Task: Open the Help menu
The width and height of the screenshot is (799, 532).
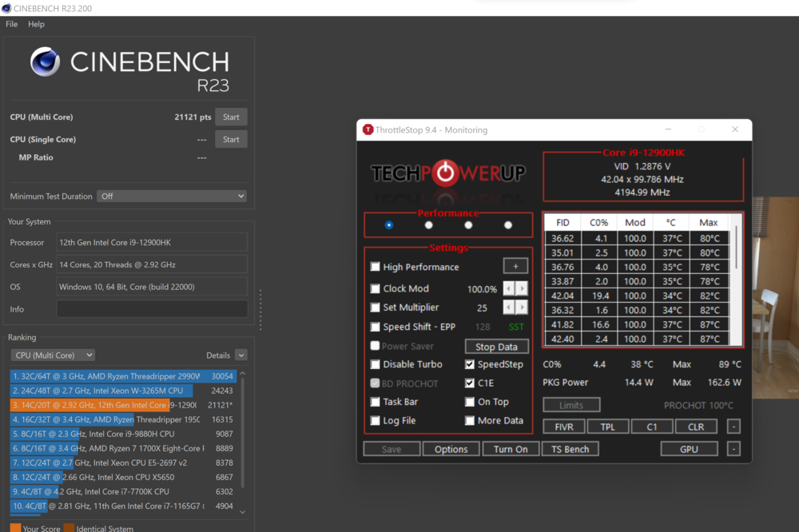Action: pos(36,25)
